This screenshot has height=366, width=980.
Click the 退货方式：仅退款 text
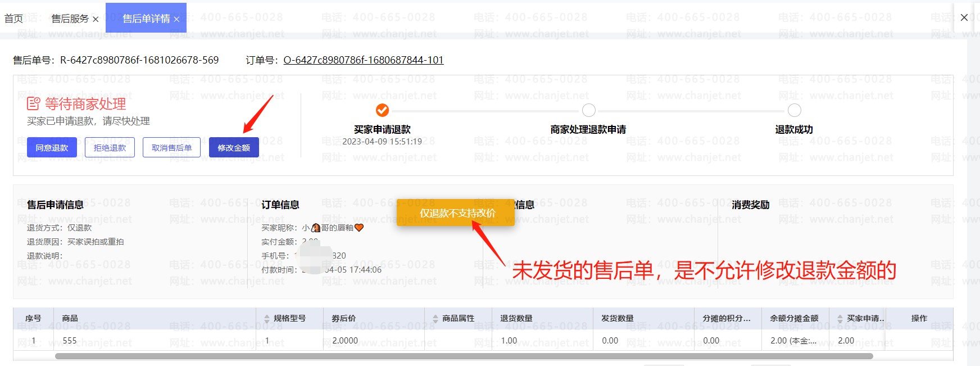(x=59, y=228)
